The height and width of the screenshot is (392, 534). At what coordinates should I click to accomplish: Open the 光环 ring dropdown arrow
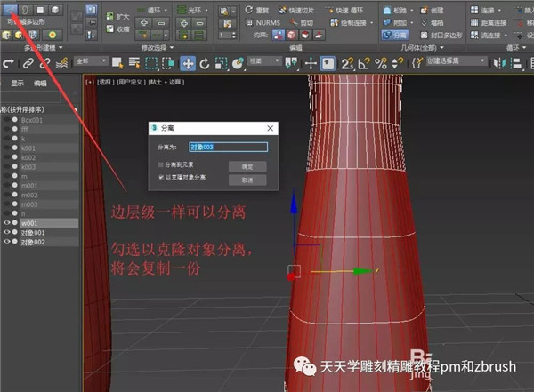[x=206, y=10]
